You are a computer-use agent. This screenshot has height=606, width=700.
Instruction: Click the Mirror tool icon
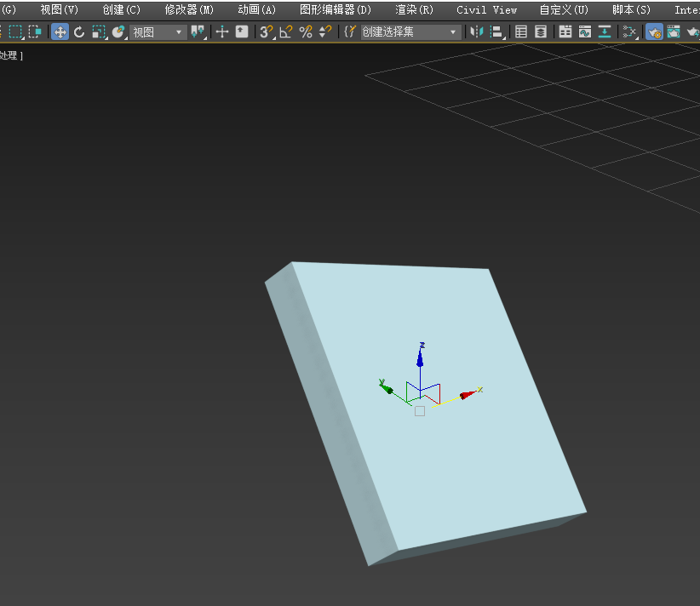click(476, 31)
